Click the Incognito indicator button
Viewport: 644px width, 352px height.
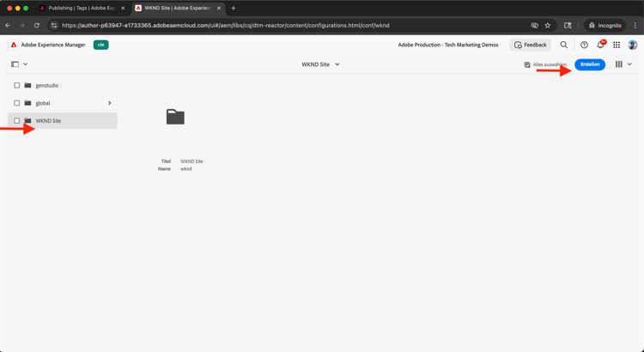[x=605, y=26]
